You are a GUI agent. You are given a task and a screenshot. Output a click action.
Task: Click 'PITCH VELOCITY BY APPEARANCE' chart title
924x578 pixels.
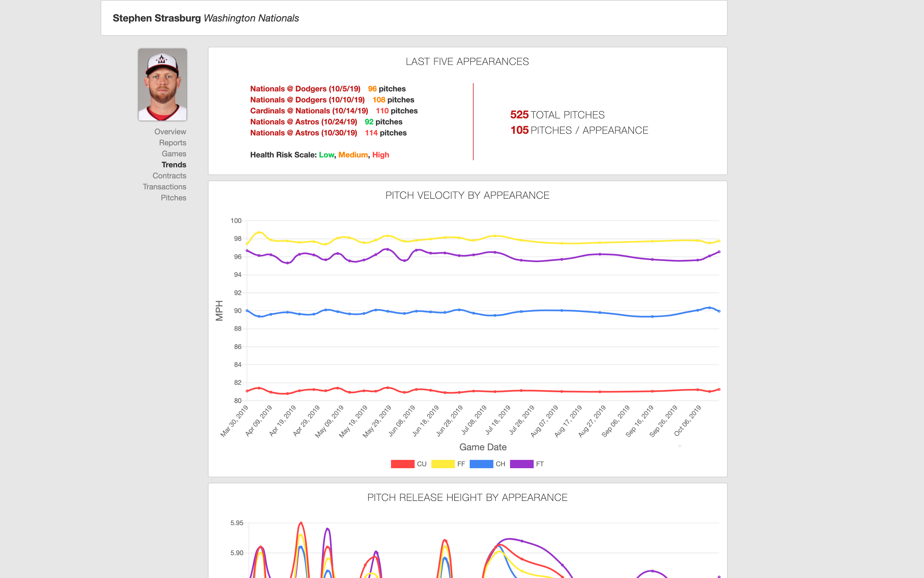tap(467, 195)
